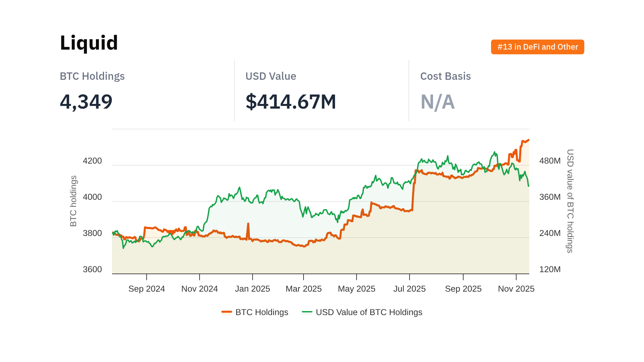Select the BTC Holdings 4,349 value
The height and width of the screenshot is (362, 644).
[x=86, y=102]
